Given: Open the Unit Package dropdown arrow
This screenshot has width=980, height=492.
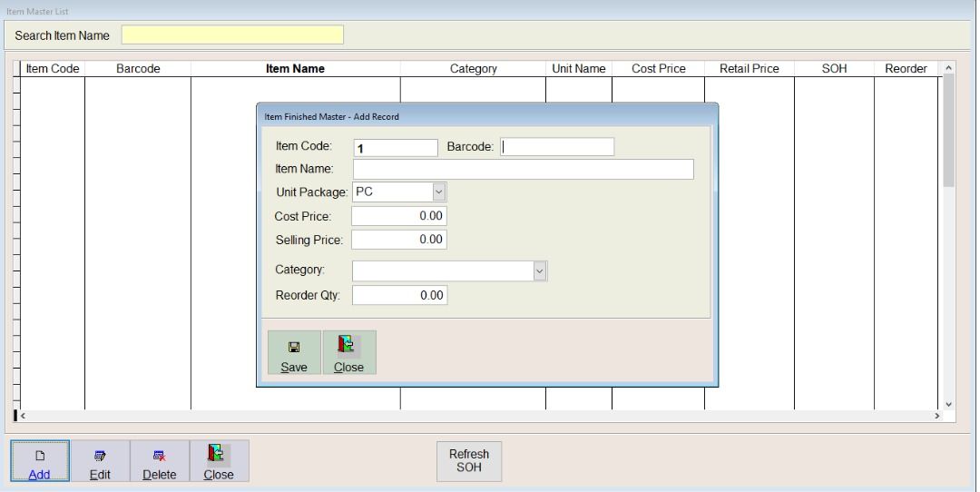Looking at the screenshot, I should [439, 192].
